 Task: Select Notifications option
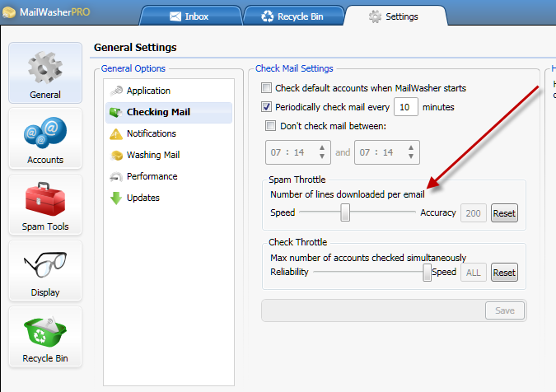(169, 133)
